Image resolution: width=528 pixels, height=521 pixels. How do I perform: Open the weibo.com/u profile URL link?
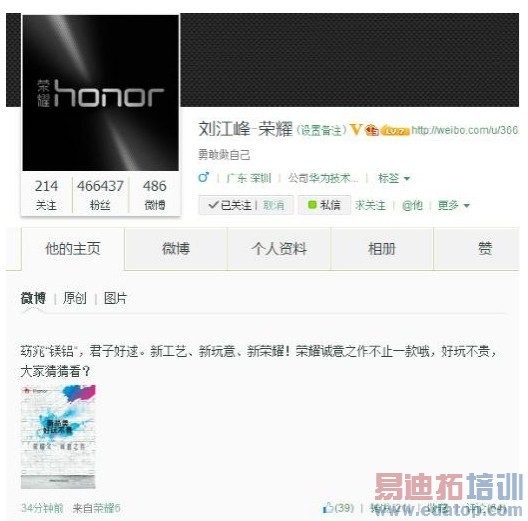pyautogui.click(x=464, y=130)
